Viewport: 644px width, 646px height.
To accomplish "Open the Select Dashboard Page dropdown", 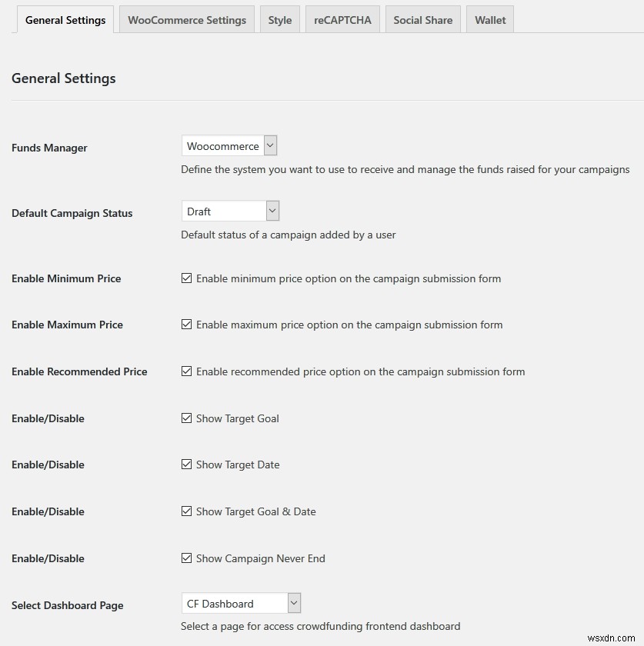I will pyautogui.click(x=241, y=604).
